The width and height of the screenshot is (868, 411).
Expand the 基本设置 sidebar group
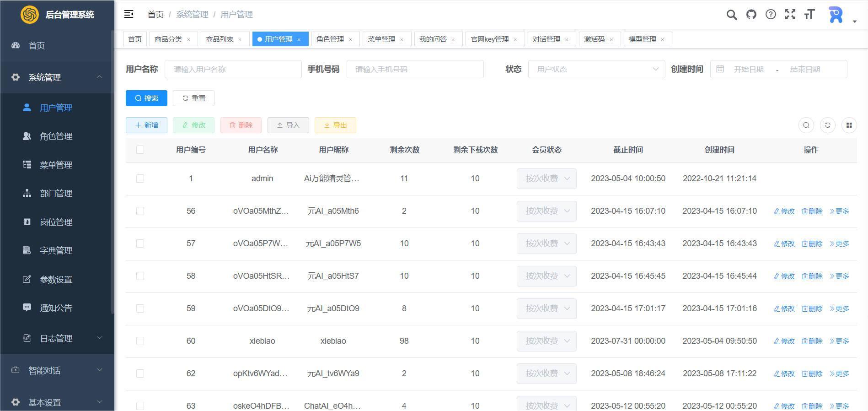pos(57,402)
